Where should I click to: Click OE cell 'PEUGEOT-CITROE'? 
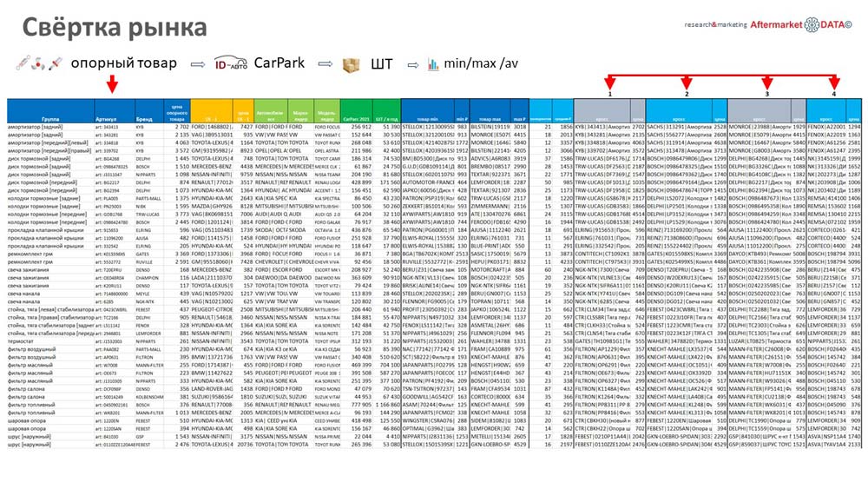coord(212,309)
